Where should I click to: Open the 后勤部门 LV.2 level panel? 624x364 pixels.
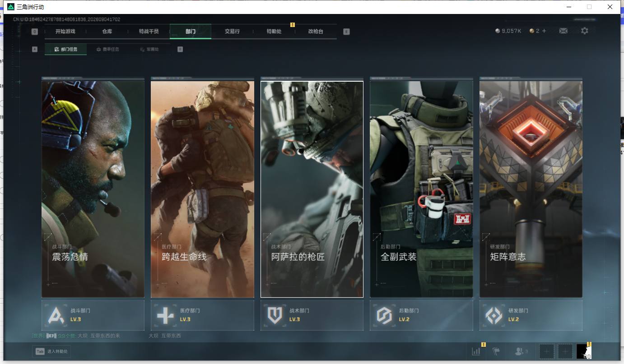click(x=422, y=315)
